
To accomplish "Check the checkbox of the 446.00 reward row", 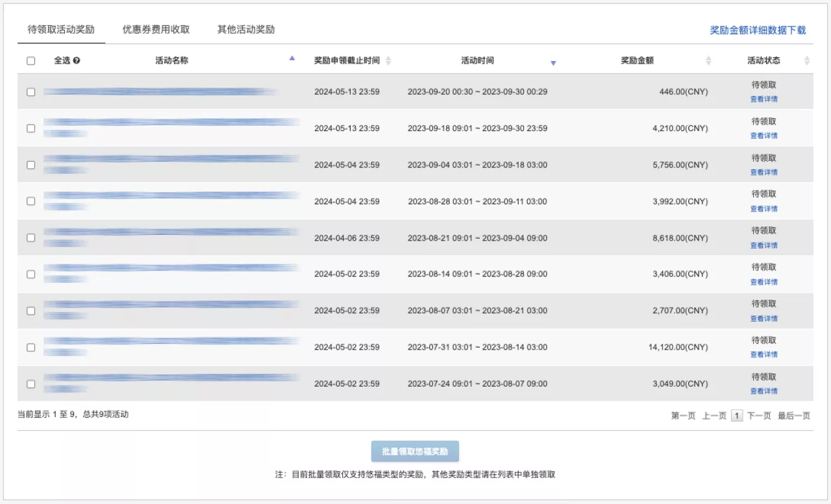I will coord(31,91).
